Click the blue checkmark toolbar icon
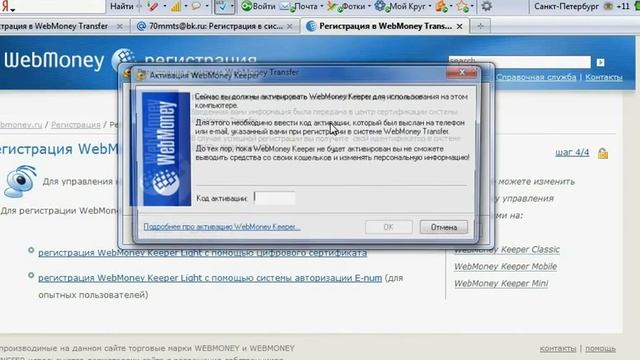The width and height of the screenshot is (640, 360). (222, 7)
